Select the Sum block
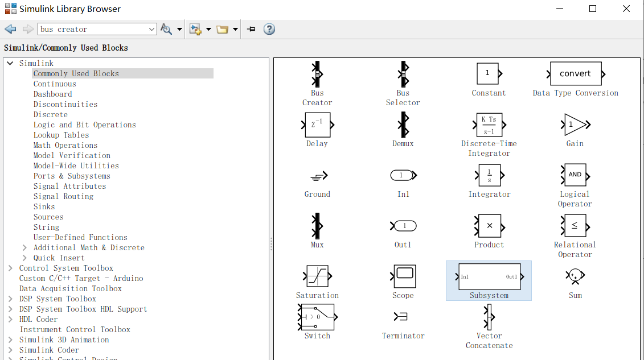The width and height of the screenshot is (644, 360). [575, 277]
